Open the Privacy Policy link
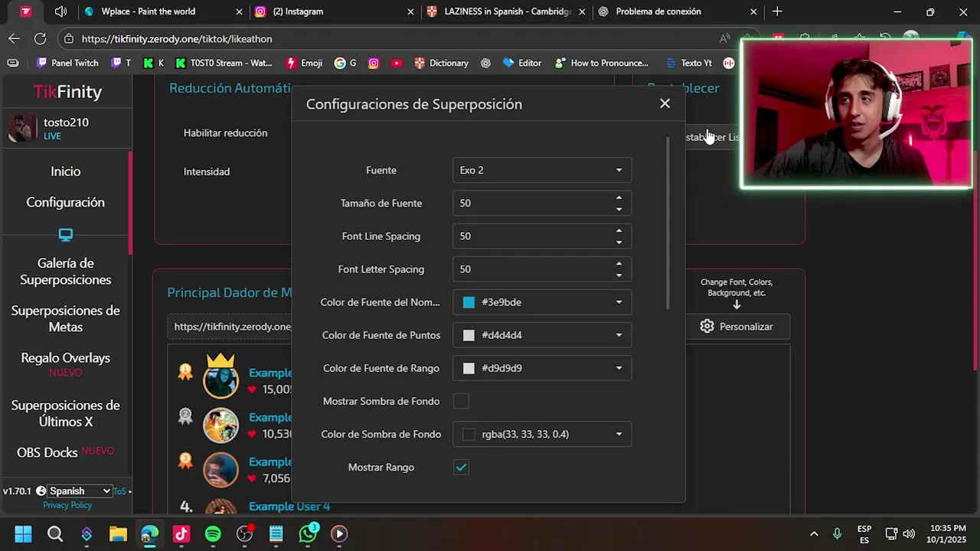This screenshot has width=980, height=551. [x=67, y=505]
